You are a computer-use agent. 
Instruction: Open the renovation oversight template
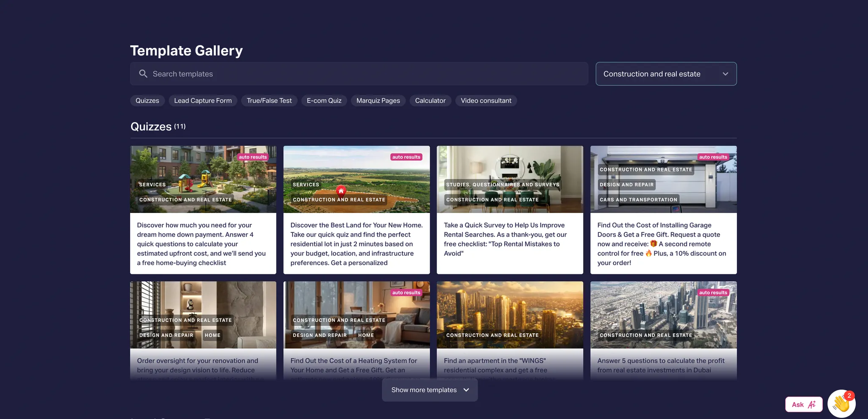click(203, 330)
